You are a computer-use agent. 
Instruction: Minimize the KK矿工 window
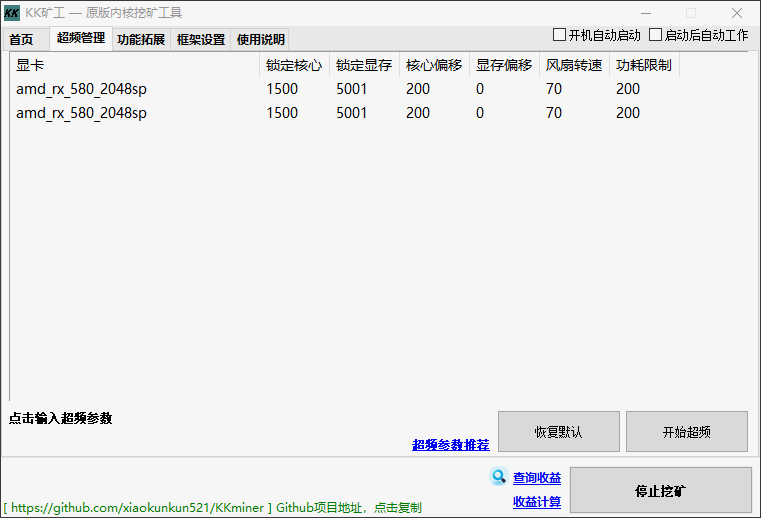pos(645,13)
